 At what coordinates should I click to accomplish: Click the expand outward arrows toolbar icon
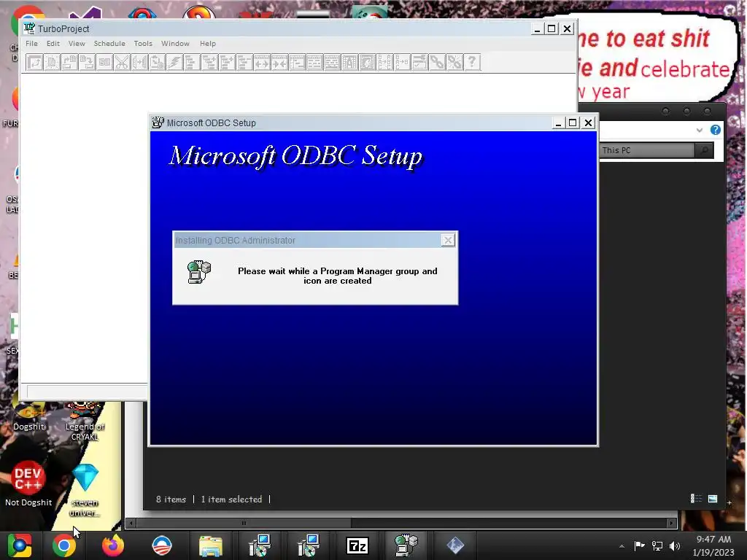click(262, 63)
